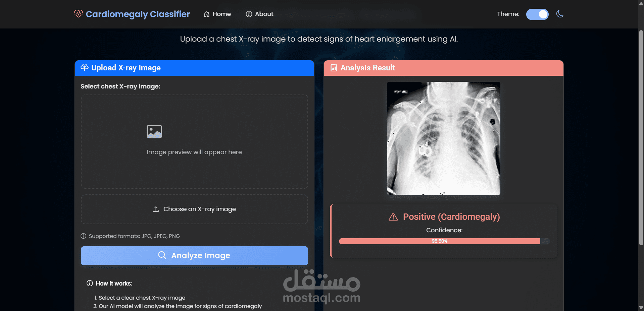Click the info icon beside Supported formats
The height and width of the screenshot is (311, 644).
[x=84, y=236]
